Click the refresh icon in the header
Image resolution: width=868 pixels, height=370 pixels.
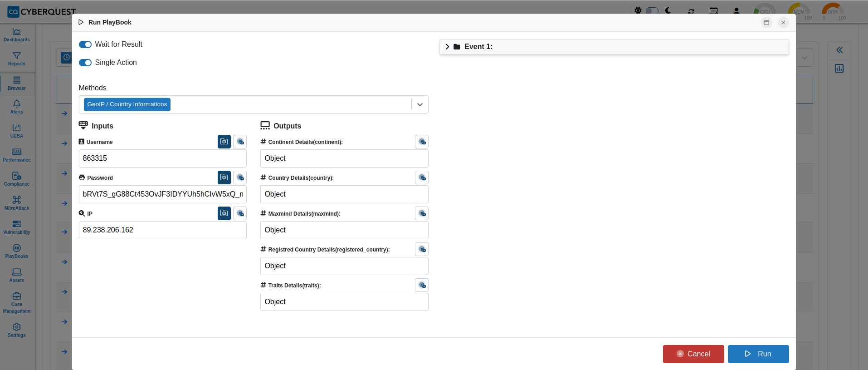[x=691, y=11]
